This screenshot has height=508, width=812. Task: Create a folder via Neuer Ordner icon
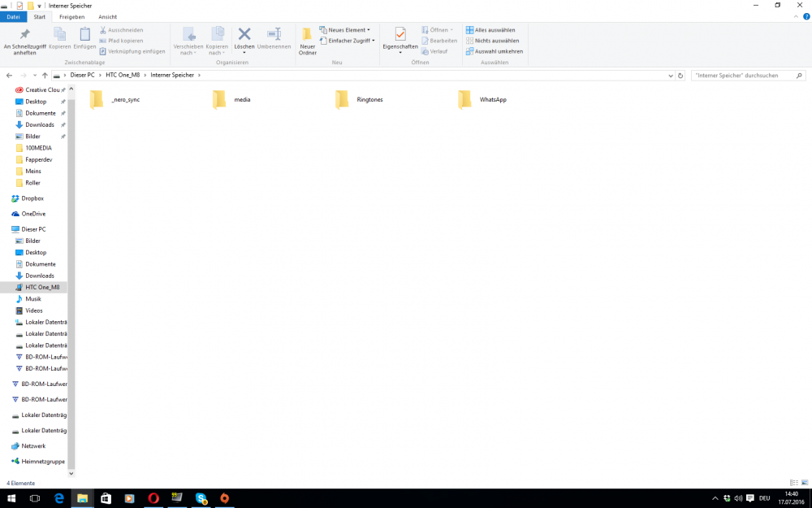pyautogui.click(x=307, y=38)
